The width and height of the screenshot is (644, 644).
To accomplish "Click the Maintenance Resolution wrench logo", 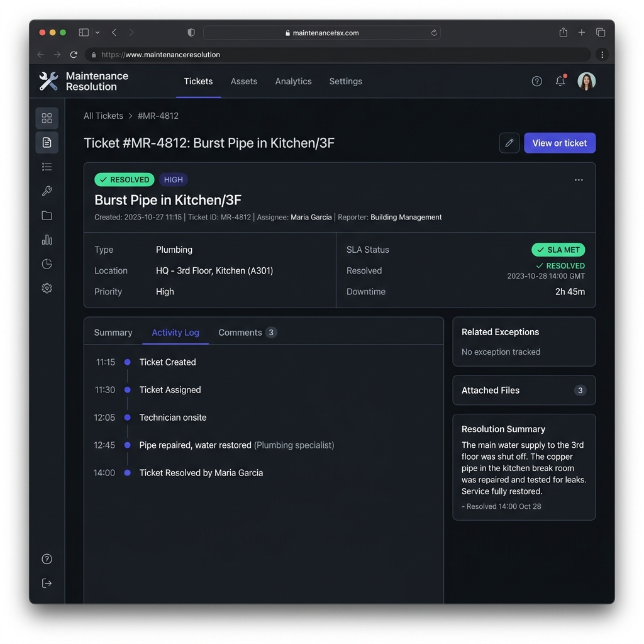I will (48, 81).
